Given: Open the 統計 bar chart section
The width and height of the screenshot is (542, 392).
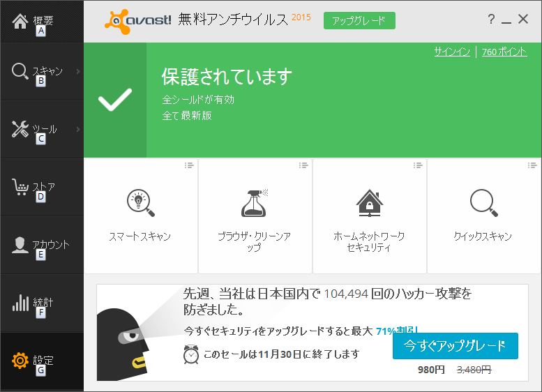Looking at the screenshot, I should (42, 303).
